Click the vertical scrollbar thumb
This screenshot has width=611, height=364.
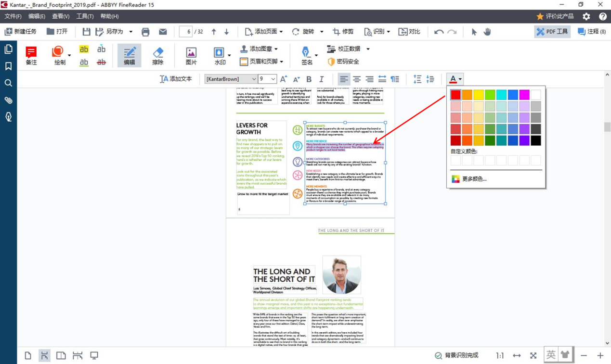tap(607, 127)
